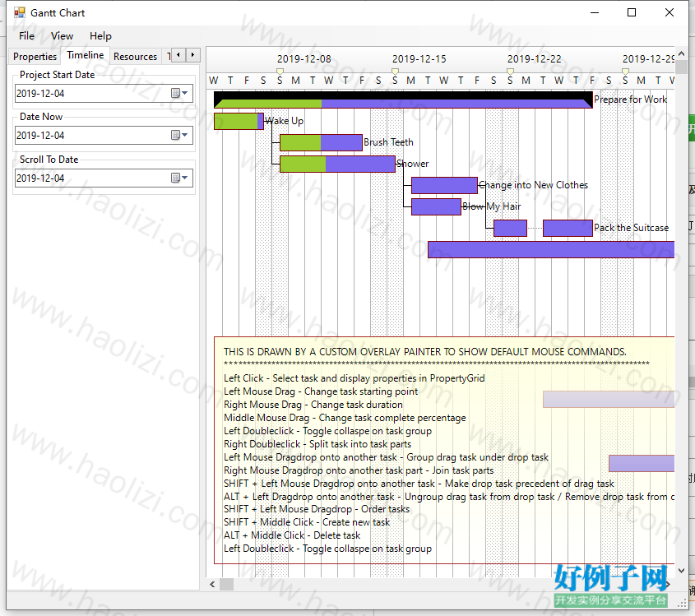The height and width of the screenshot is (616, 695).
Task: Click the 2019-12-08 week marker
Action: click(x=280, y=72)
